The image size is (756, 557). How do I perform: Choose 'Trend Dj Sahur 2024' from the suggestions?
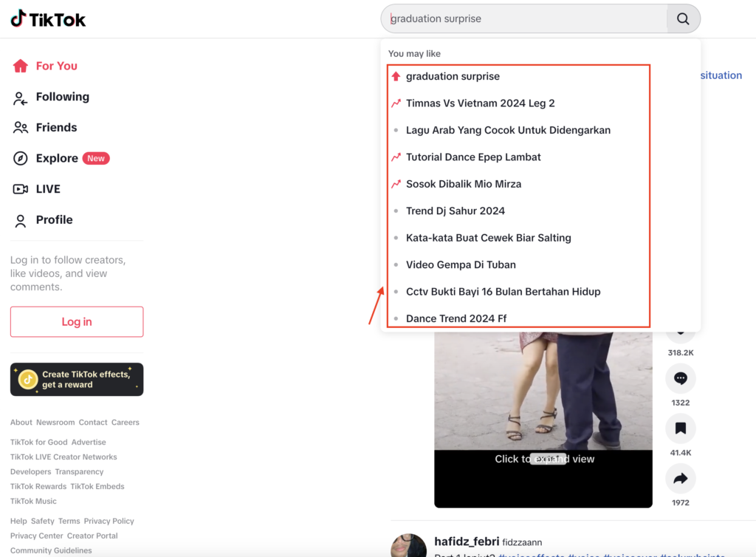[456, 211]
